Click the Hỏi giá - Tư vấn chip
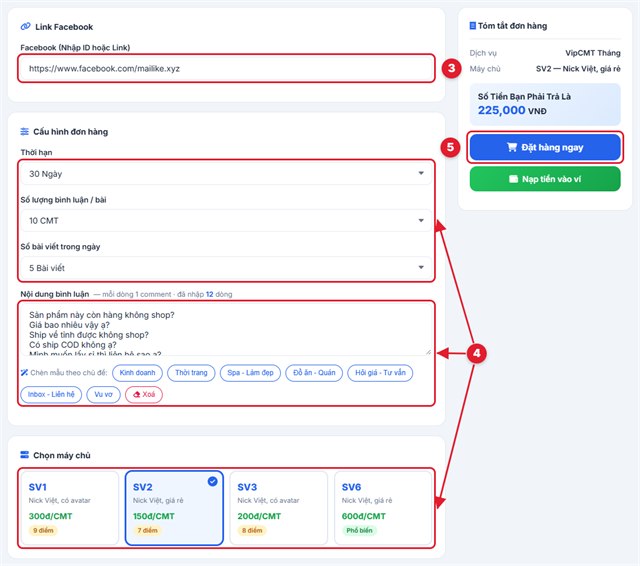The image size is (640, 566). pos(380,373)
